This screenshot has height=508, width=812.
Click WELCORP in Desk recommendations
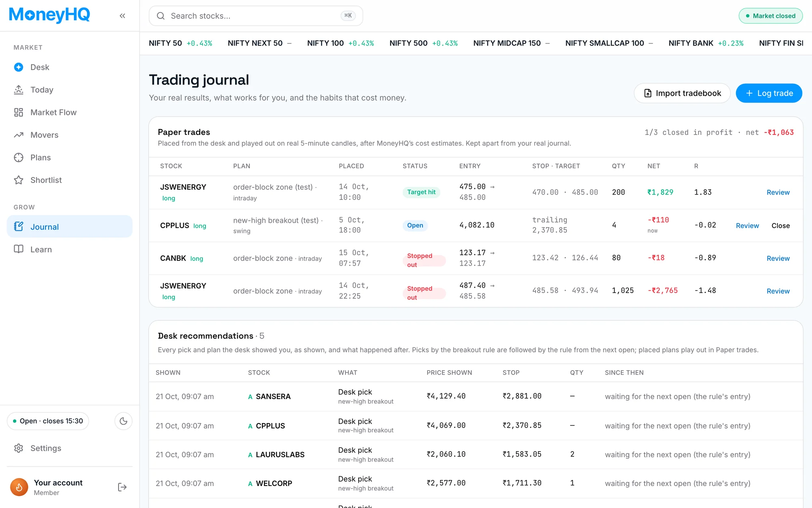(274, 484)
